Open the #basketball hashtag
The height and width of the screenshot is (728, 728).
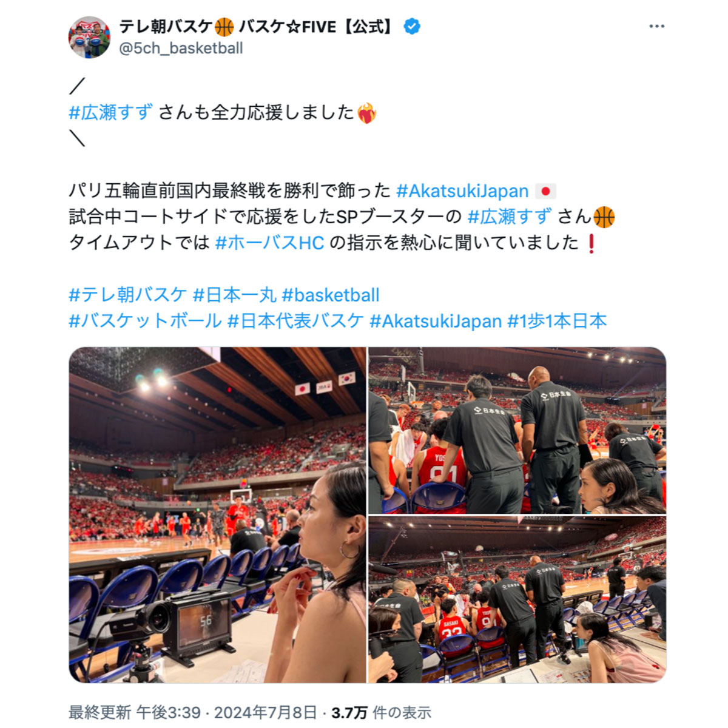point(331,295)
